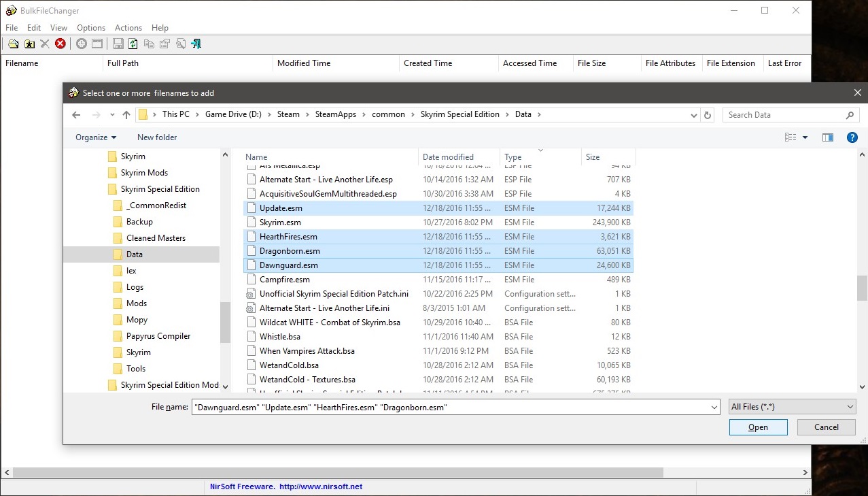
Task: Click the search magnifier in Search Data
Action: (850, 115)
